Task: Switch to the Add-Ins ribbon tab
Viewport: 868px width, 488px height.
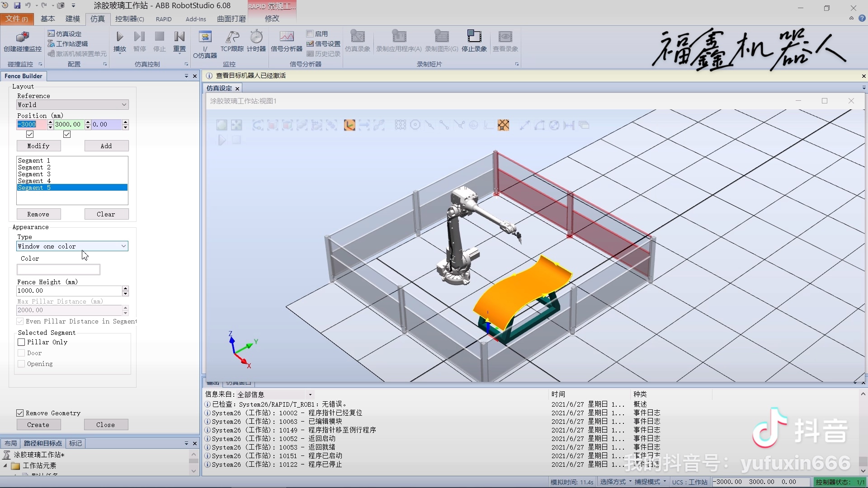Action: (196, 19)
